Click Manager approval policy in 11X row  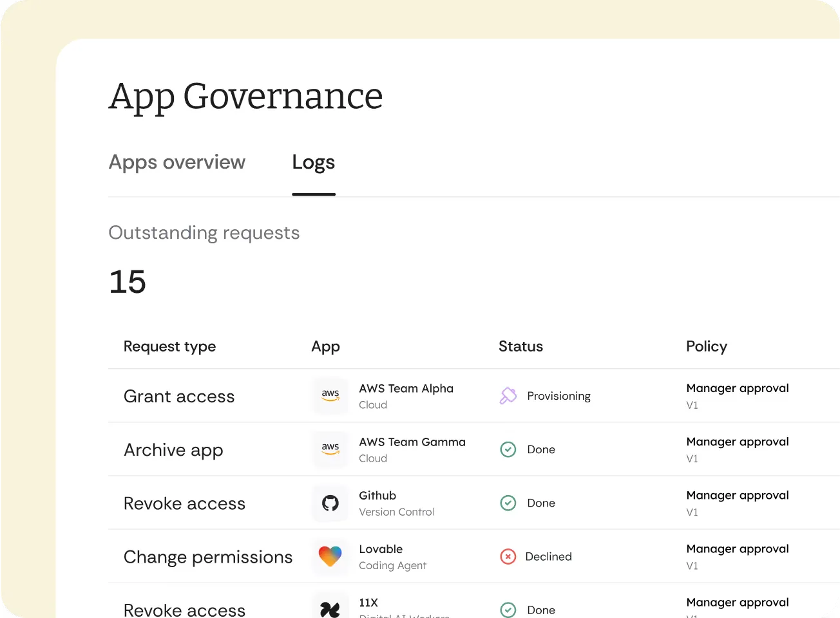[x=738, y=602]
